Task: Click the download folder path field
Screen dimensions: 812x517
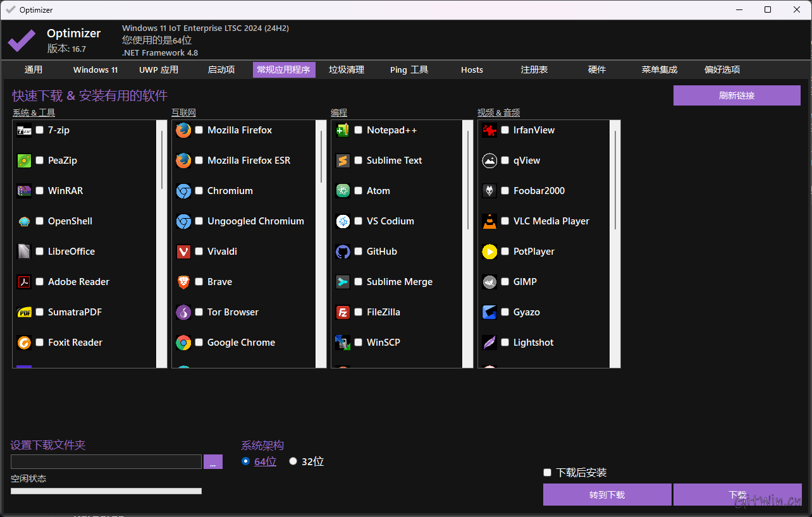Action: click(x=106, y=462)
